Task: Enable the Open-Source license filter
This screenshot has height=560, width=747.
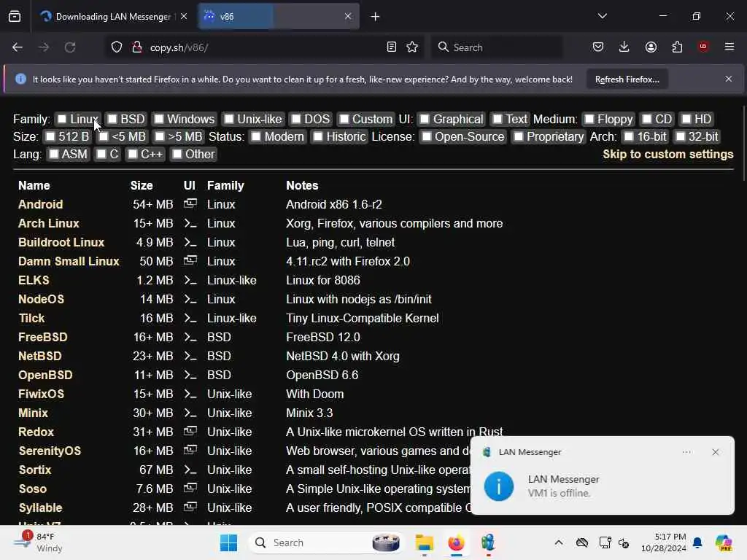Action: pos(426,136)
